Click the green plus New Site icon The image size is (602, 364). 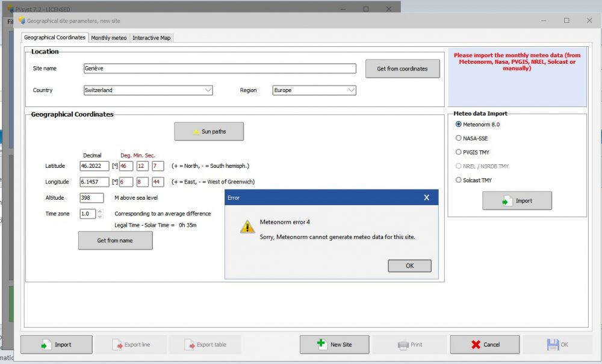[x=322, y=344]
